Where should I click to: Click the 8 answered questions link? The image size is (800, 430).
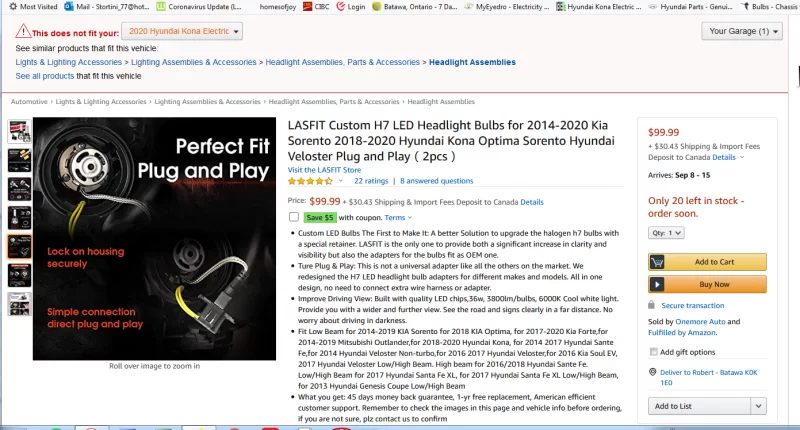coord(436,181)
